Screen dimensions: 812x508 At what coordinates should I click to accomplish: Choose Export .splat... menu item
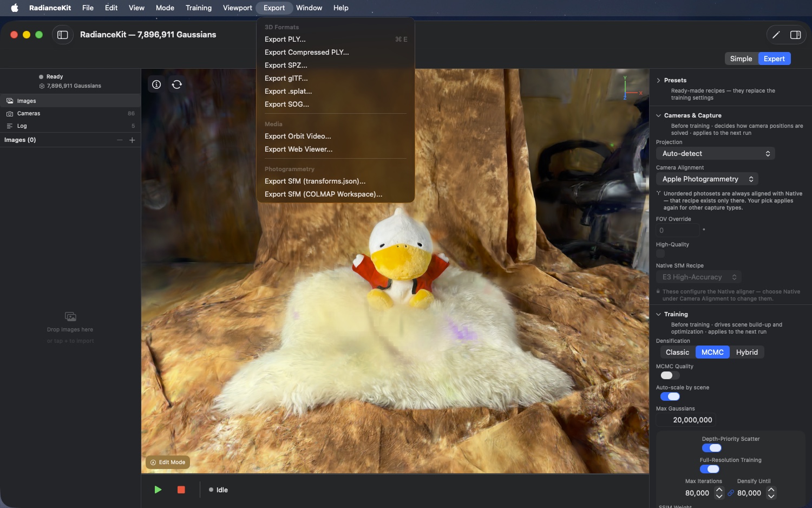[x=336, y=91]
